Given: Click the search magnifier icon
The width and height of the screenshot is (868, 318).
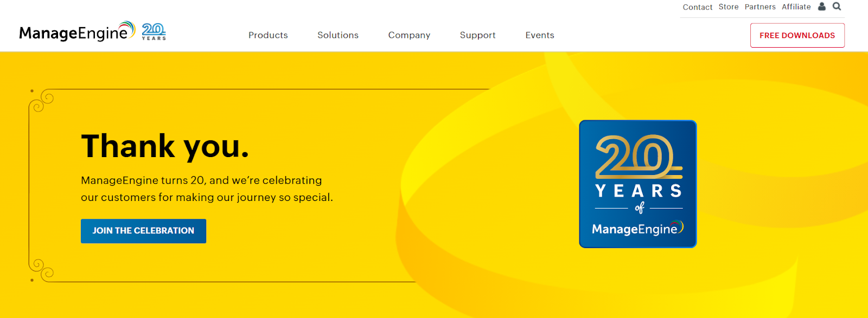Looking at the screenshot, I should tap(837, 7).
